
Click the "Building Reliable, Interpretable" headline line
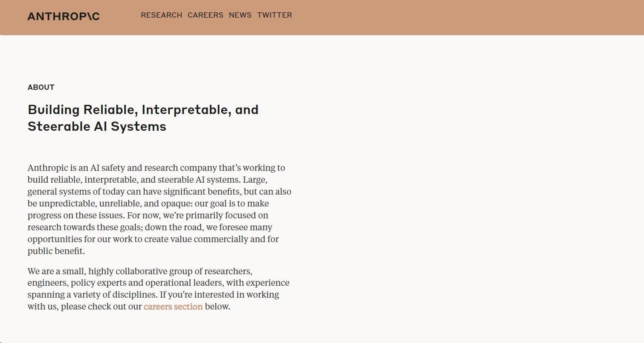tap(143, 110)
